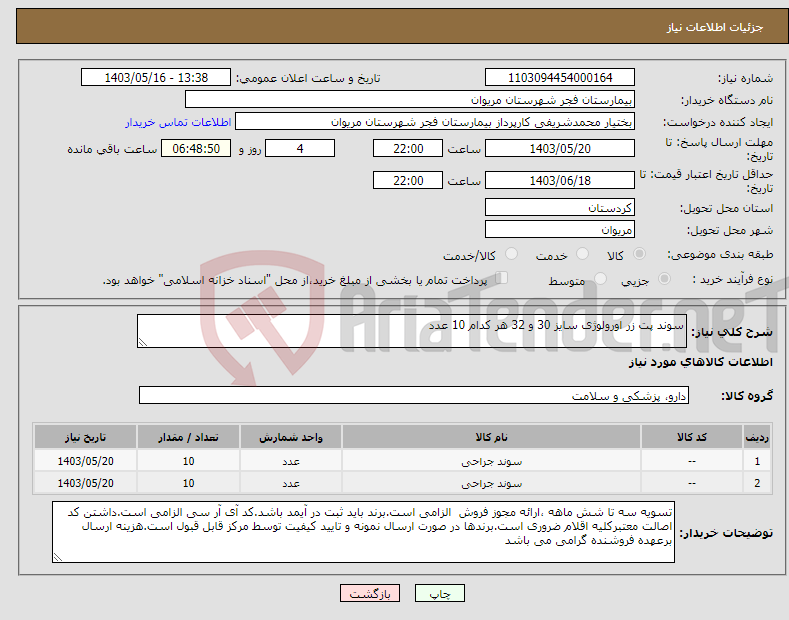Viewport: 789px width, 620px height.
Task: Click unit عدد in row 2
Action: (291, 484)
